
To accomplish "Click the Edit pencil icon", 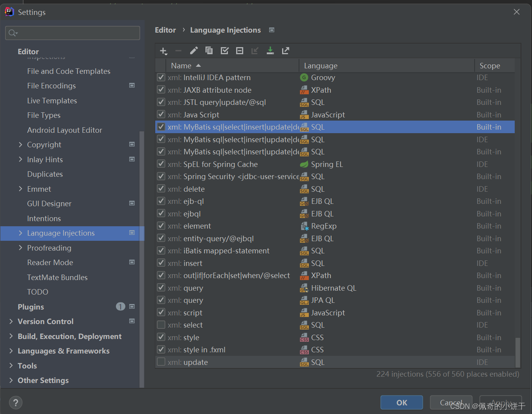I will click(x=194, y=51).
